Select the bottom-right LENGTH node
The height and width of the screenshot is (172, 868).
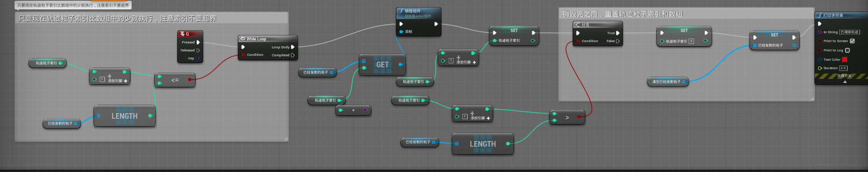pyautogui.click(x=483, y=144)
